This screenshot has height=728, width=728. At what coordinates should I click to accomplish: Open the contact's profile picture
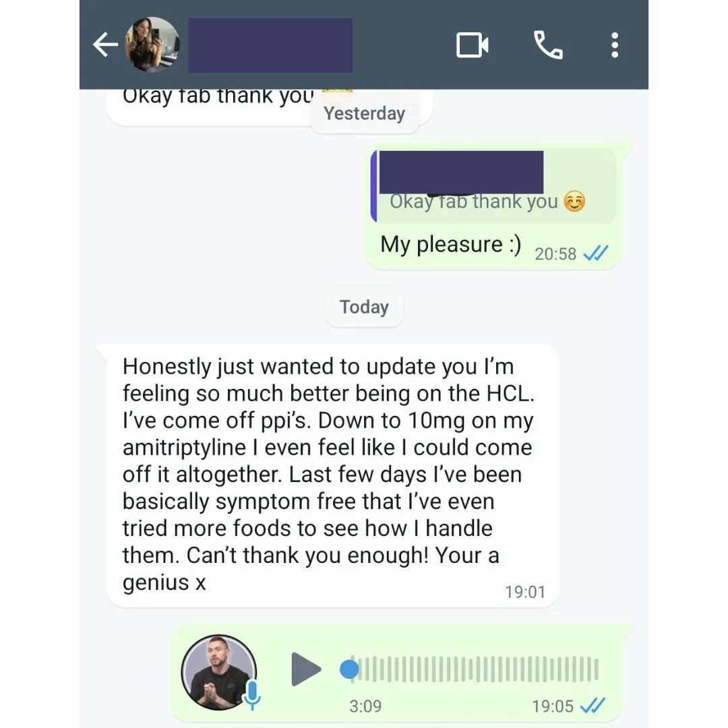(x=152, y=45)
